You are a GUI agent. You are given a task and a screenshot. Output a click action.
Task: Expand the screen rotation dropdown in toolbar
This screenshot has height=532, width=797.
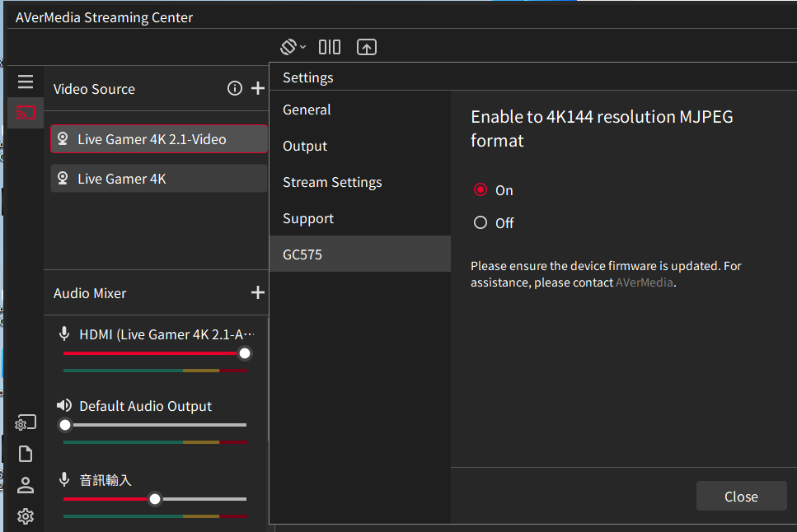[x=293, y=47]
